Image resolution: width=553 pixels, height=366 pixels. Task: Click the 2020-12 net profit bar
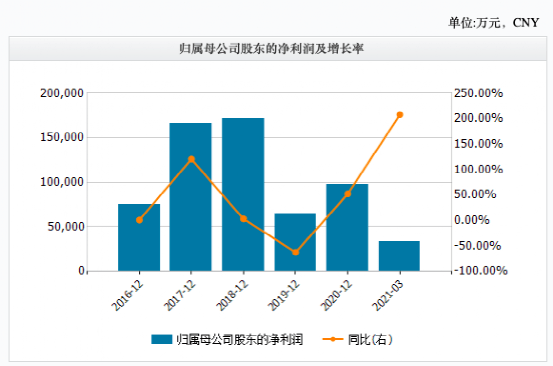pyautogui.click(x=347, y=227)
